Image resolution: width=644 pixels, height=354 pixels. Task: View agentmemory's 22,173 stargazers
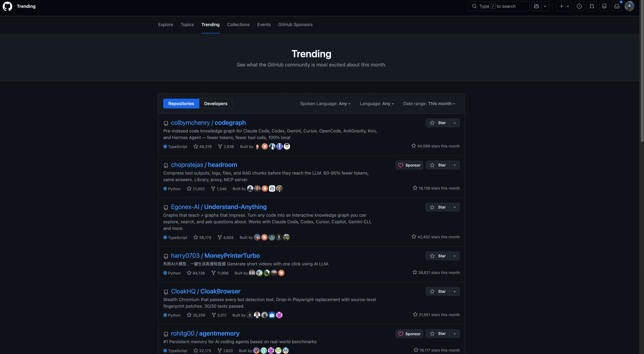coord(202,351)
